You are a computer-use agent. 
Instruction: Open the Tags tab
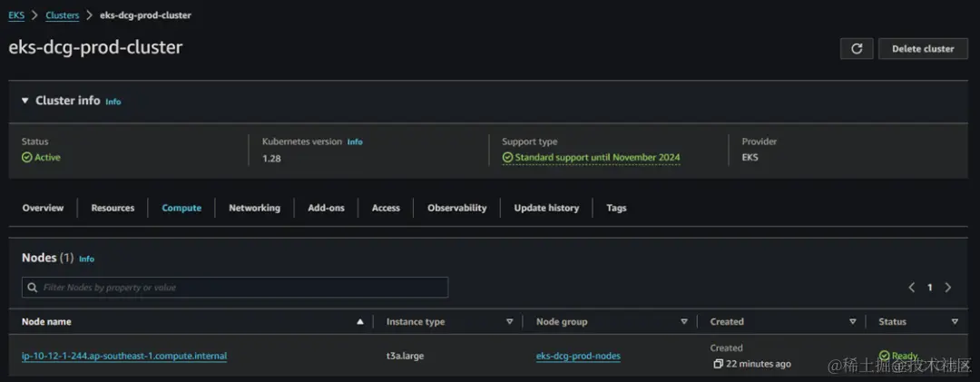[x=616, y=208]
